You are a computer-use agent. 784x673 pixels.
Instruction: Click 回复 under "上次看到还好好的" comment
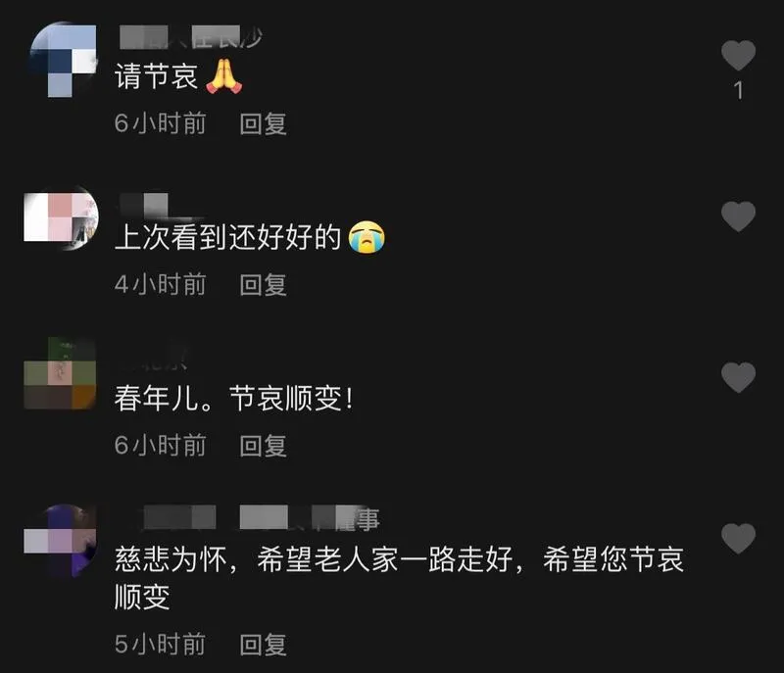(x=263, y=285)
